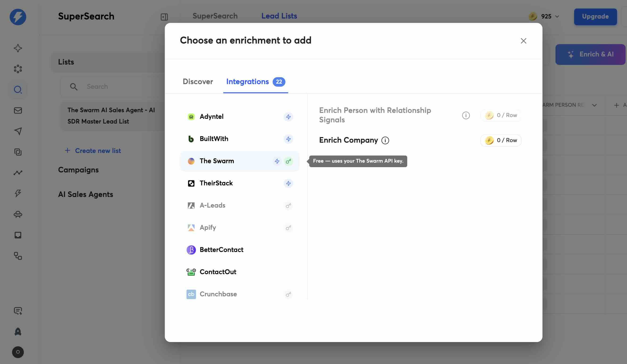
Task: Click the Instantly lightning logo icon
Action: tap(18, 17)
